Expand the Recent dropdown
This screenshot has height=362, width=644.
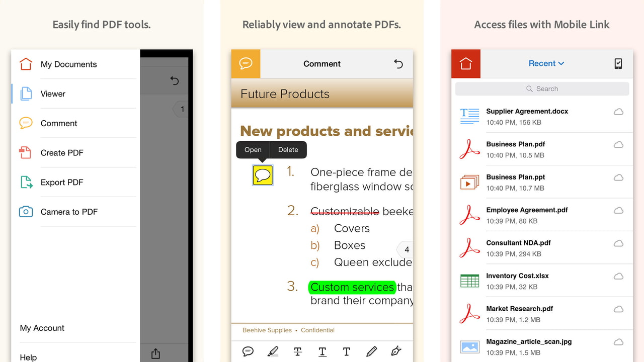[546, 63]
